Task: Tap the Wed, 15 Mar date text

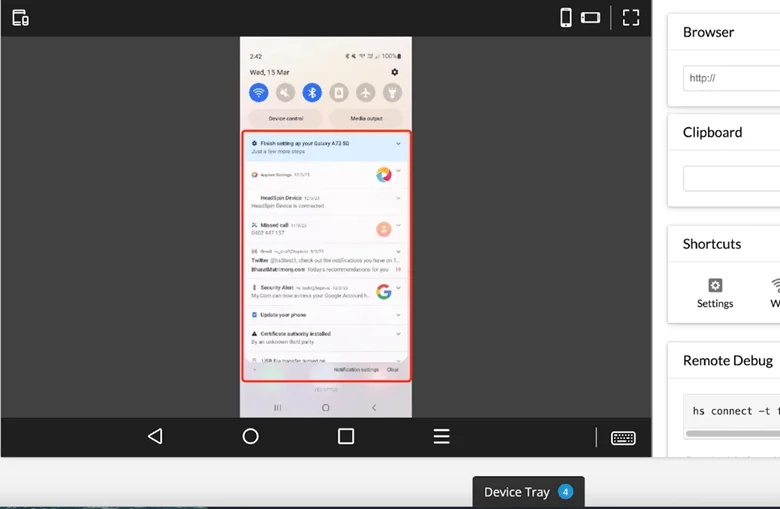Action: [x=269, y=72]
